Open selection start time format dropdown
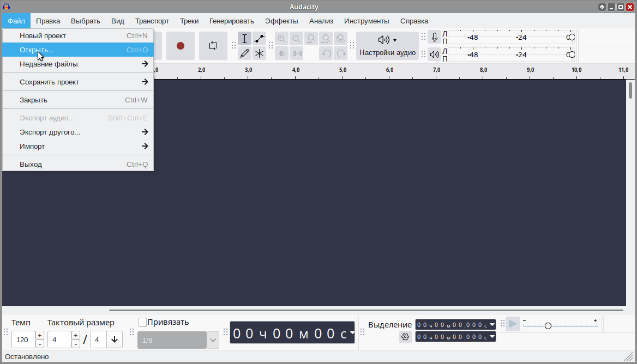 tap(492, 325)
